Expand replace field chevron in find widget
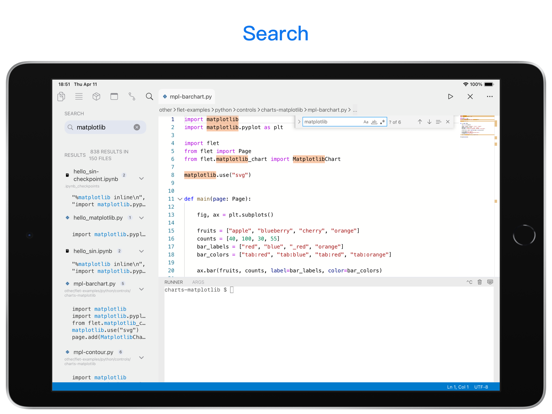Screen dimensions: 552x414 click(299, 122)
